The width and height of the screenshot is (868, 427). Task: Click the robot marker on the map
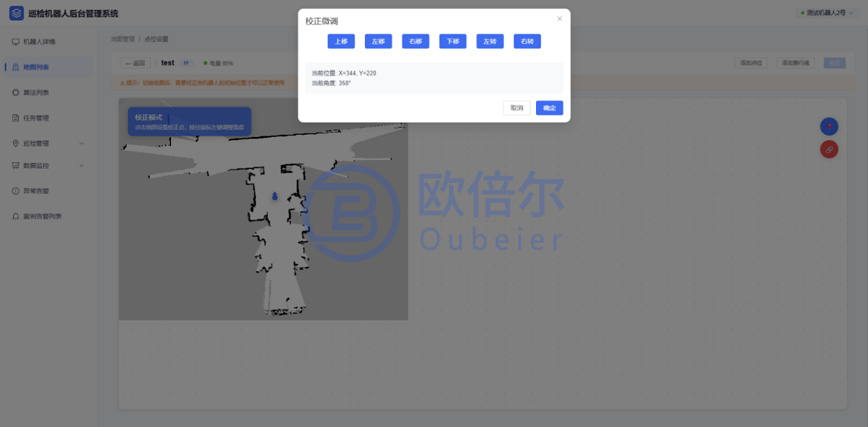point(274,197)
